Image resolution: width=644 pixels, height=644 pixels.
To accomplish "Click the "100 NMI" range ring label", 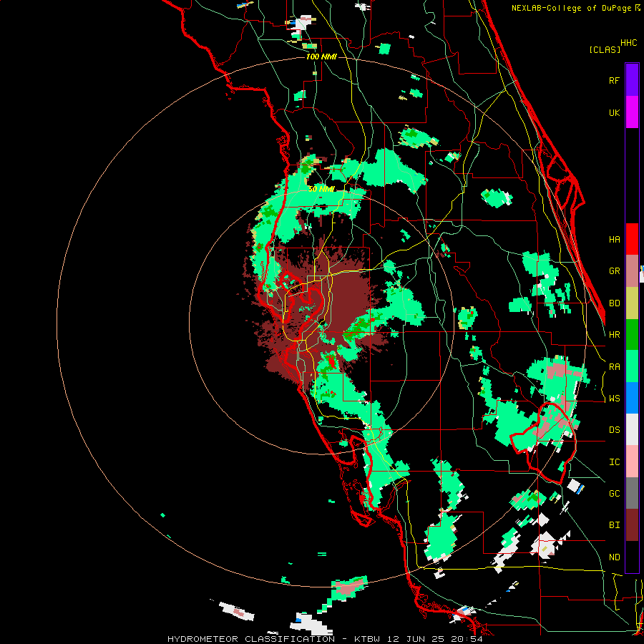I will 321,57.
